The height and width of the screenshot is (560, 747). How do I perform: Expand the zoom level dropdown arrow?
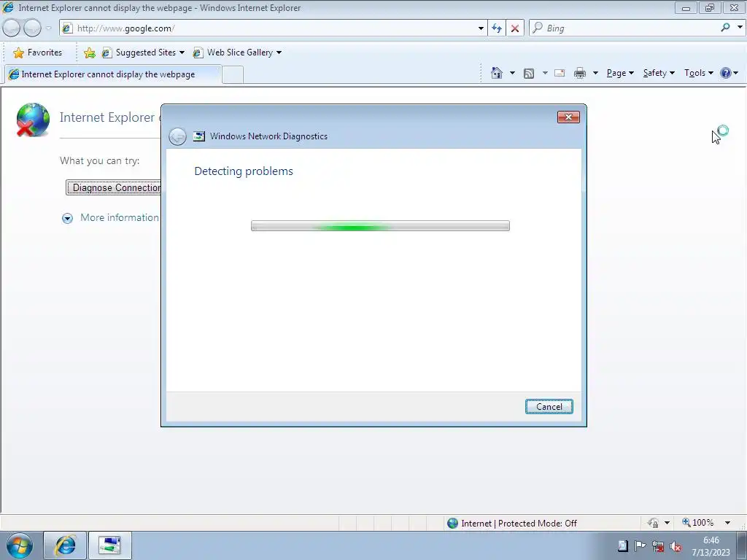pos(728,523)
